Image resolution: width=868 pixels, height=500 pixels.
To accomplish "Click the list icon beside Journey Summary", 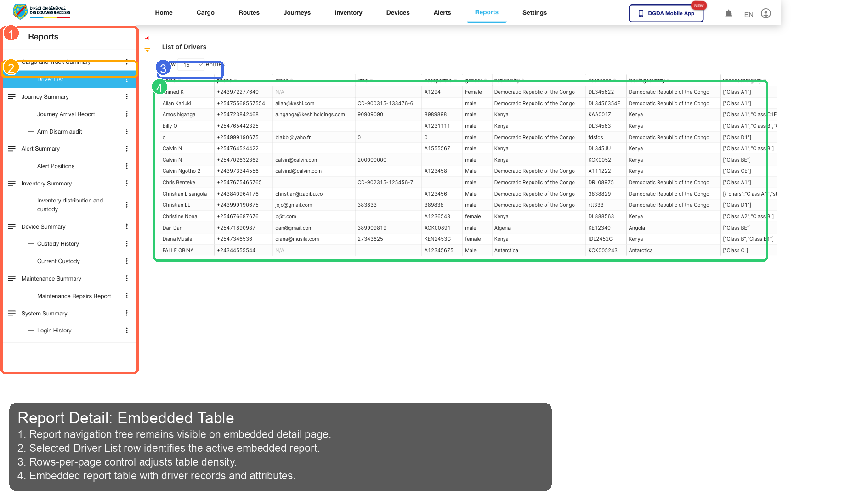I will (x=11, y=96).
